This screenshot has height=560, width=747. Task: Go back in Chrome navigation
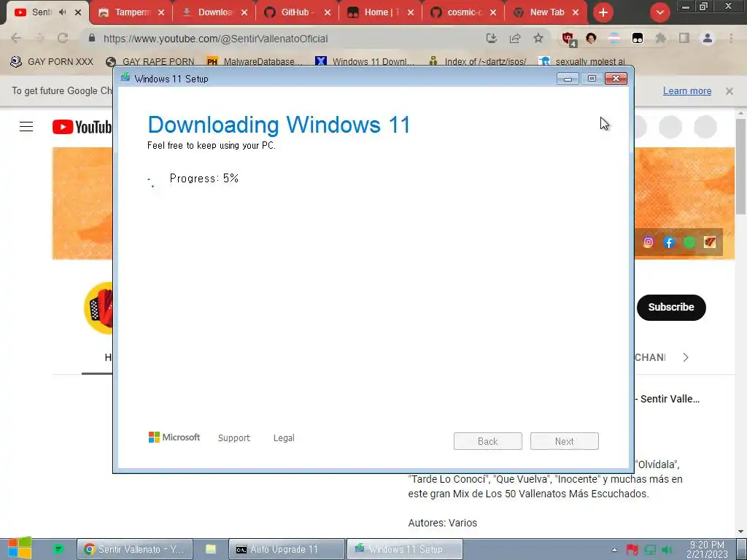(16, 39)
